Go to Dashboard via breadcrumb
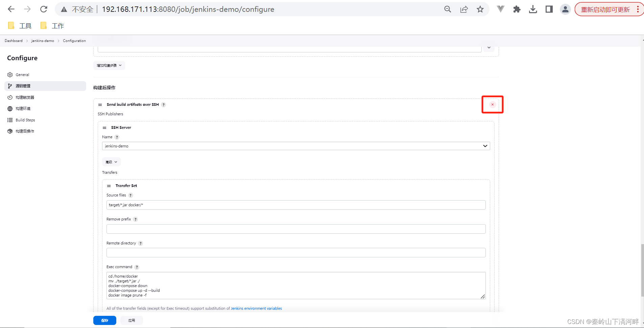The height and width of the screenshot is (328, 644). [13, 41]
